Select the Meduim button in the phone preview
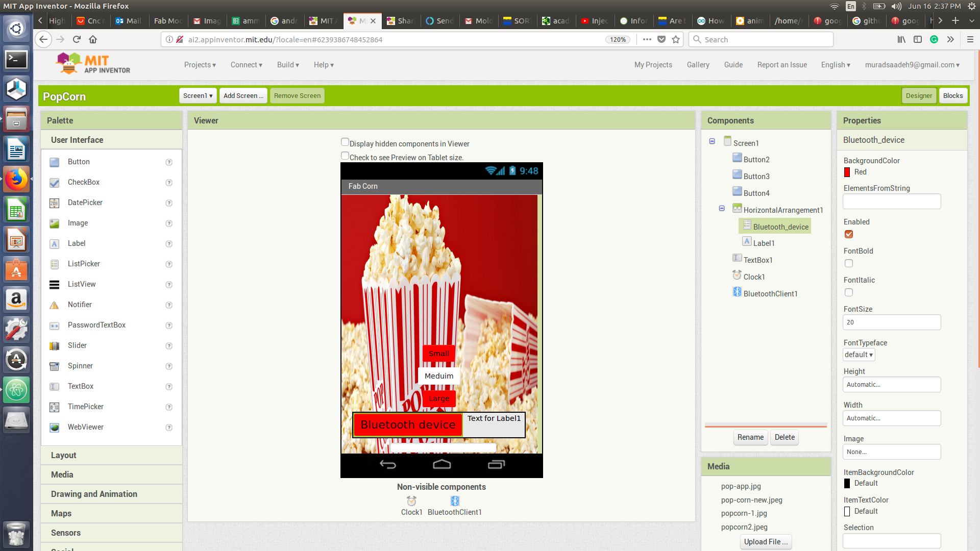Viewport: 980px width, 551px height. click(x=439, y=376)
